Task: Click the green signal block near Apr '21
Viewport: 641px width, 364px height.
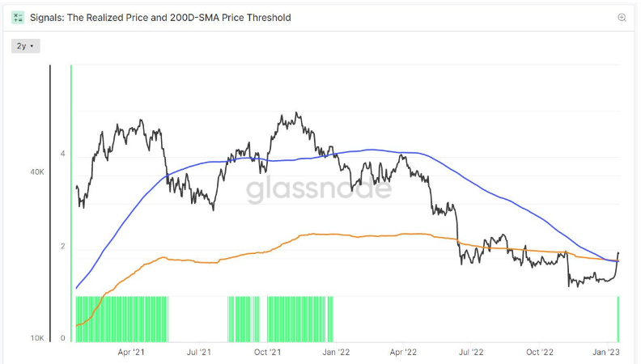Action: coord(122,319)
